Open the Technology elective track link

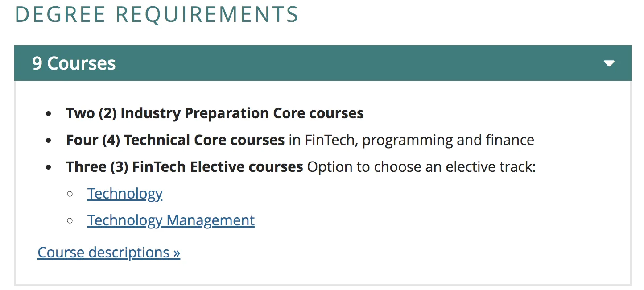125,194
